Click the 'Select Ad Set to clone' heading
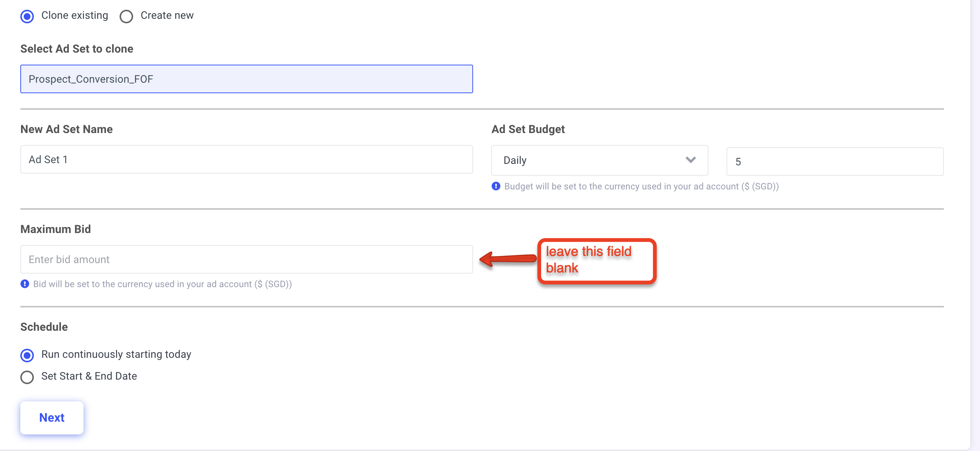 [x=77, y=49]
